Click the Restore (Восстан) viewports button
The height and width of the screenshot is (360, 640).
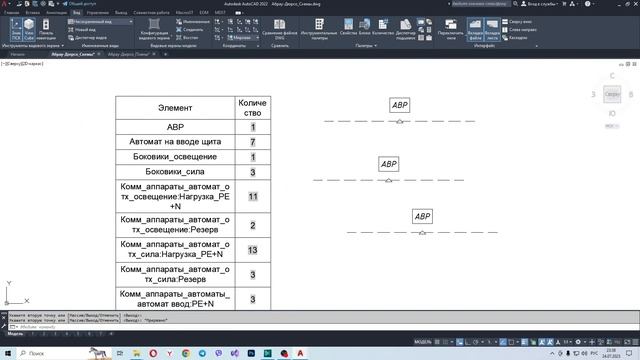point(187,38)
